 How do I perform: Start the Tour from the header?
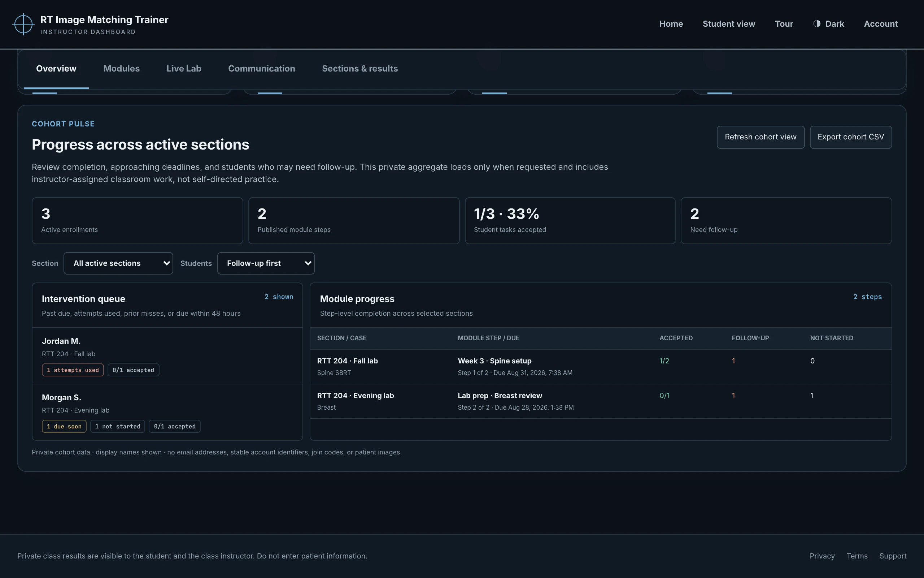pyautogui.click(x=784, y=24)
